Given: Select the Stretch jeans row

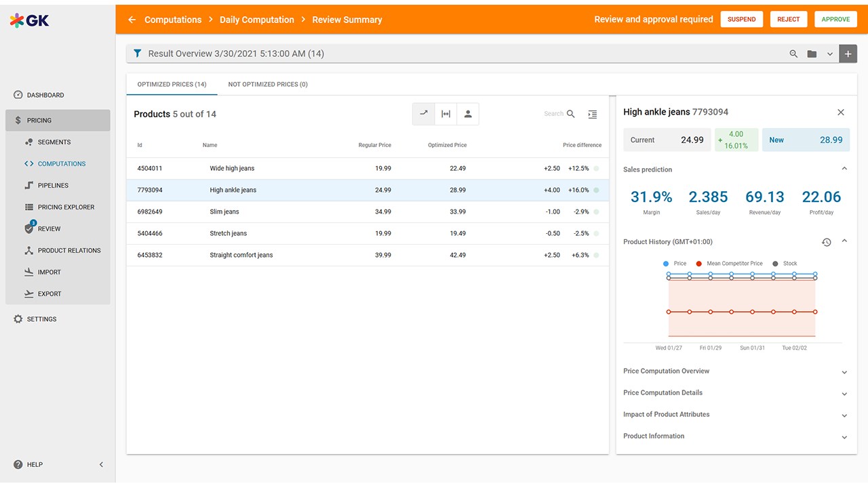Looking at the screenshot, I should click(368, 234).
